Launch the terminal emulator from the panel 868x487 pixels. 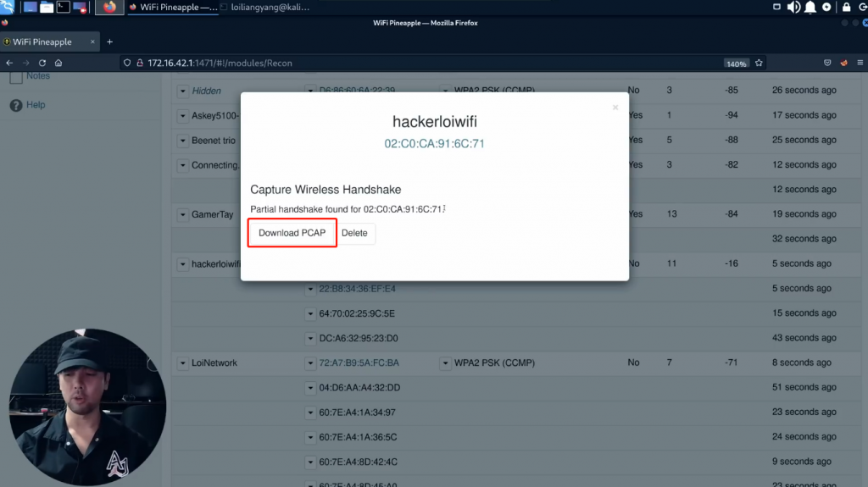[63, 7]
